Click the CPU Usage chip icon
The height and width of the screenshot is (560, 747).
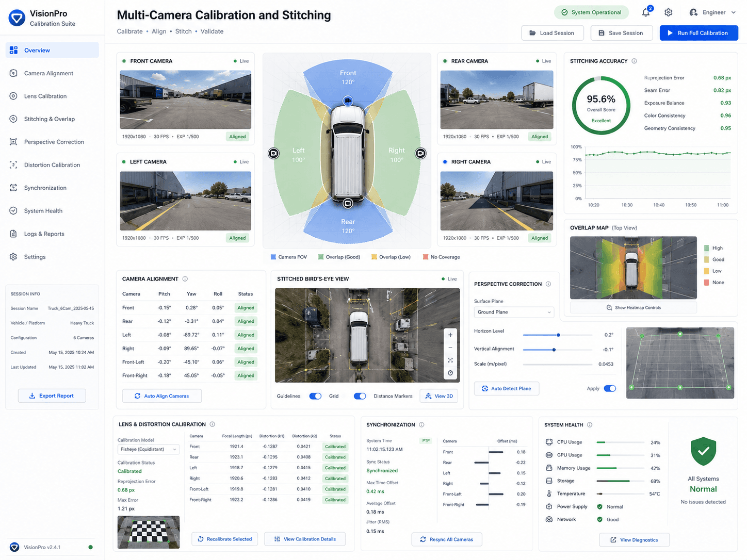point(549,442)
